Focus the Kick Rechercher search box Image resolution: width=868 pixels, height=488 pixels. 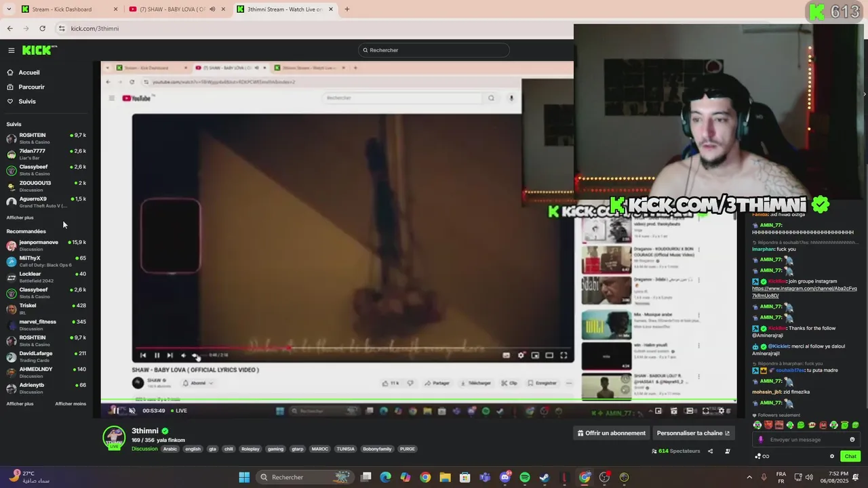(434, 50)
